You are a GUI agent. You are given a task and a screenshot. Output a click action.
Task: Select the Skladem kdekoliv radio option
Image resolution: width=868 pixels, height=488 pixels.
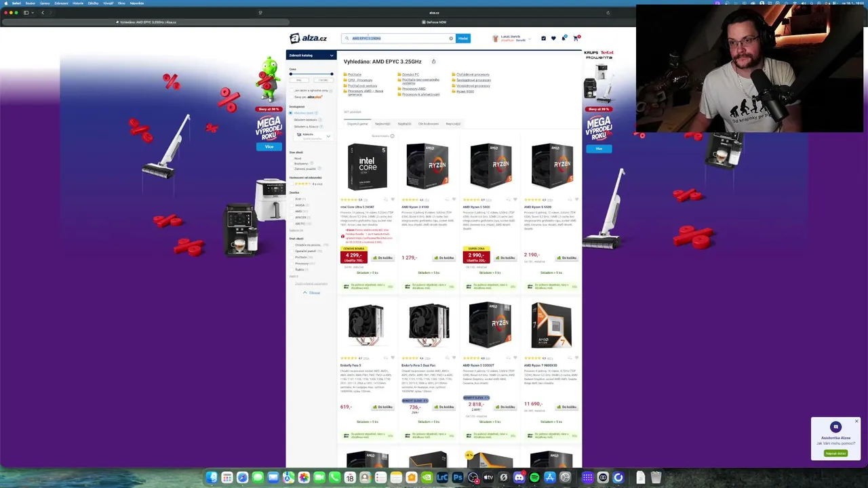click(x=292, y=120)
